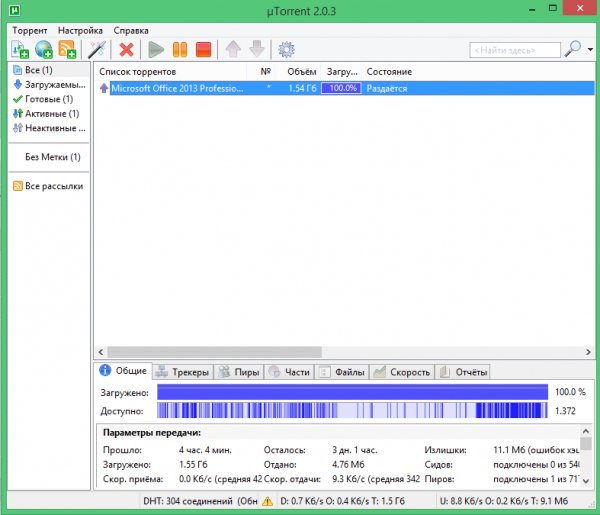This screenshot has height=515, width=600.
Task: Click the horizontal scrollbar left arrow
Action: pyautogui.click(x=101, y=352)
